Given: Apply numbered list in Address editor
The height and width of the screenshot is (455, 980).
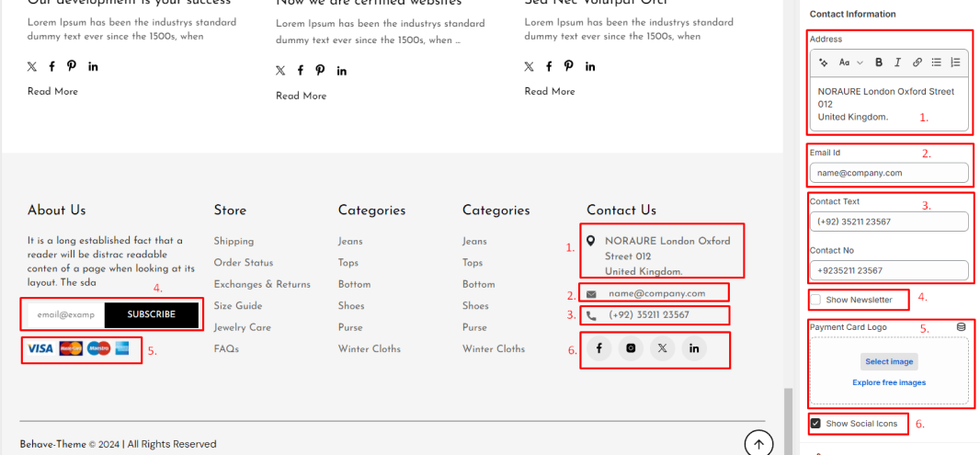Looking at the screenshot, I should coord(955,63).
